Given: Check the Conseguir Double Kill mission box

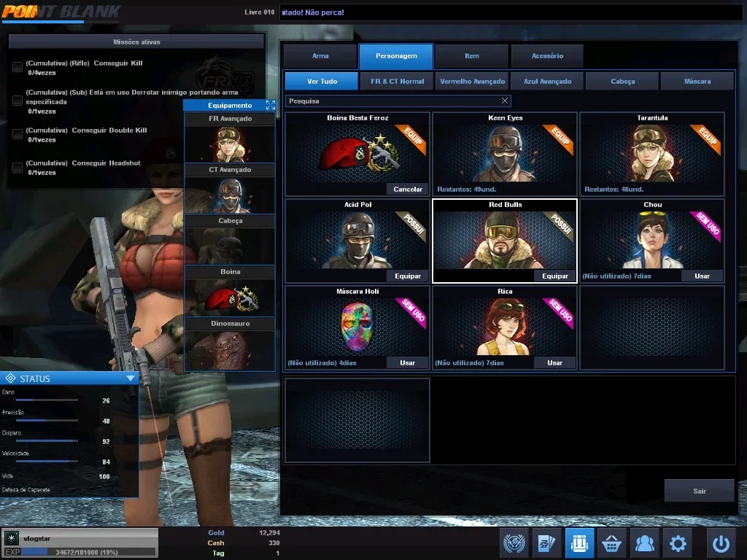Looking at the screenshot, I should (18, 134).
